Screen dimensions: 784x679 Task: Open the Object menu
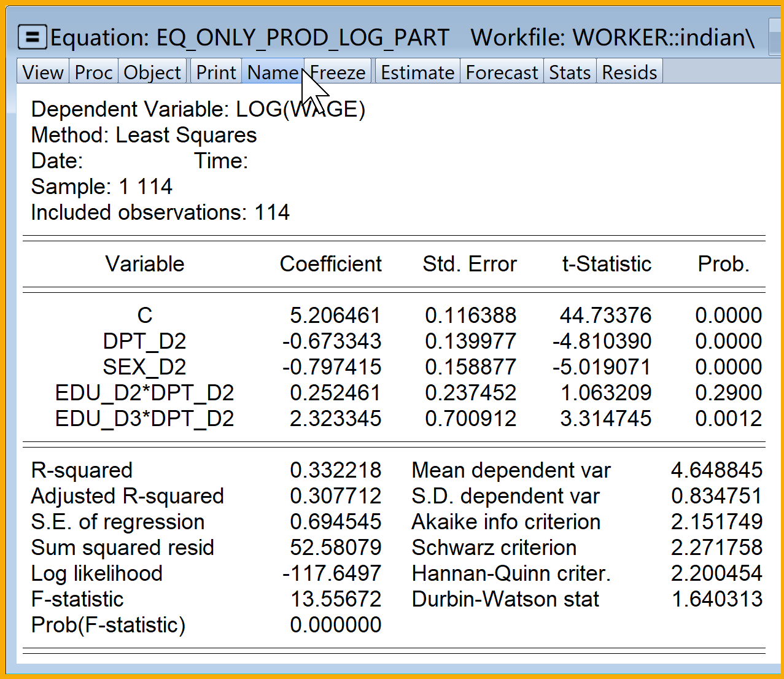pos(152,72)
